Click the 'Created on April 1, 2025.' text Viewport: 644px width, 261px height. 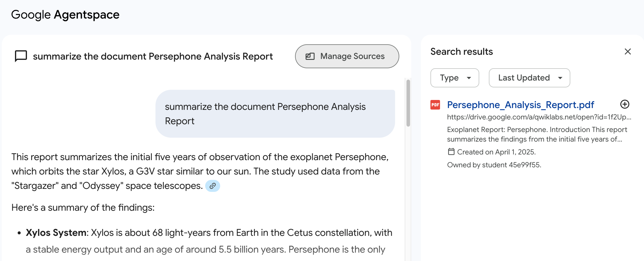(496, 152)
